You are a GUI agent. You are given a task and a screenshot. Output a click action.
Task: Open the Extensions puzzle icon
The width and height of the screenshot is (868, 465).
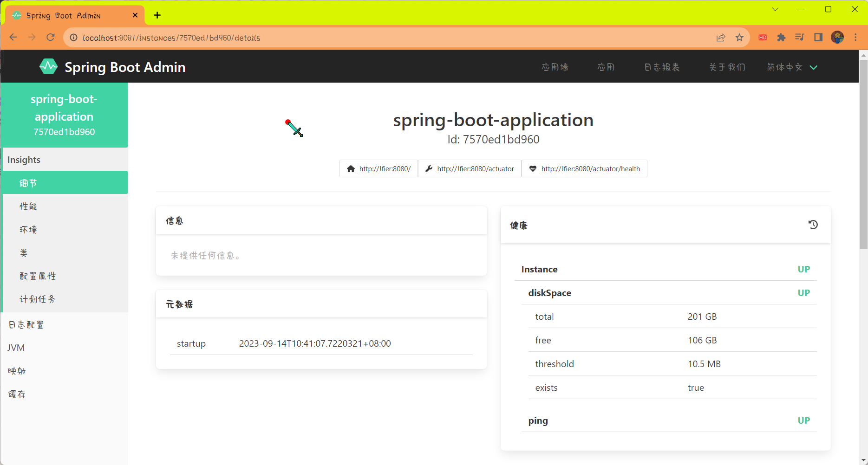coord(781,38)
